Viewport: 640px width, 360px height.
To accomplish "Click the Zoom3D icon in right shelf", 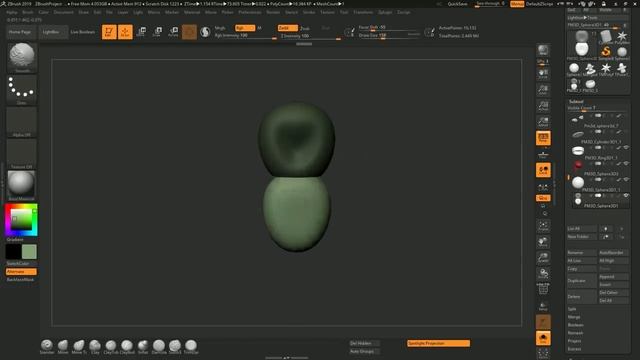I will point(543,257).
